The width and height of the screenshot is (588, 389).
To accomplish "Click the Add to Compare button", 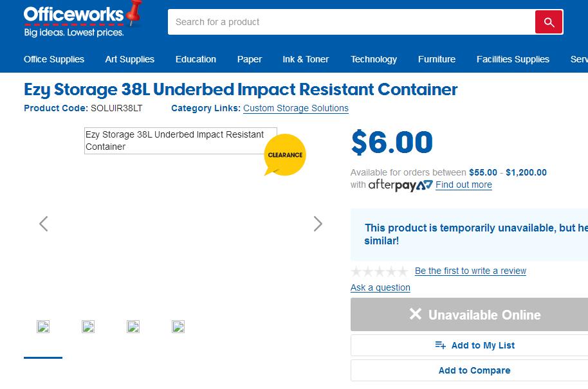I will pyautogui.click(x=475, y=370).
